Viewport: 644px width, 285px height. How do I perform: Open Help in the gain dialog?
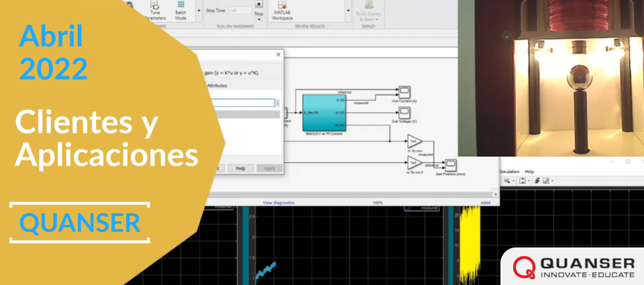point(241,168)
